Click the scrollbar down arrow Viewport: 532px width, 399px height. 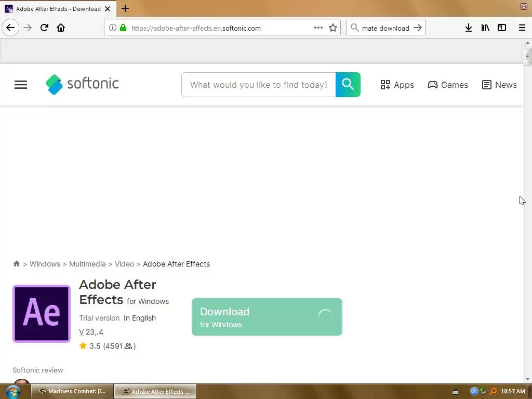[527, 379]
